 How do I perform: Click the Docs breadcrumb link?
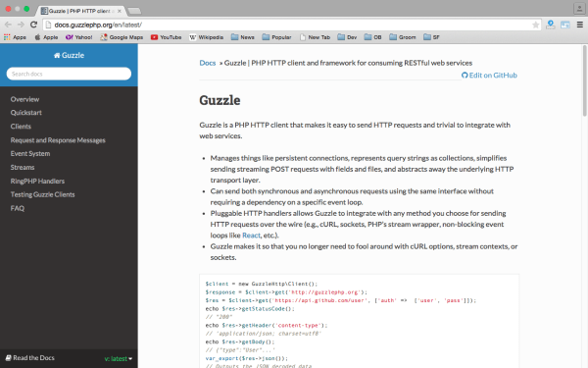click(208, 63)
